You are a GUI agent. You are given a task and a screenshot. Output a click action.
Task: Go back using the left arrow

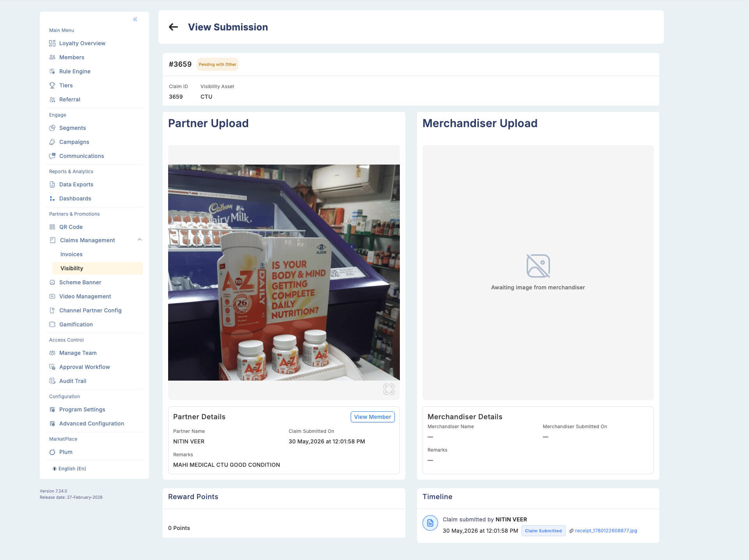[x=173, y=27]
